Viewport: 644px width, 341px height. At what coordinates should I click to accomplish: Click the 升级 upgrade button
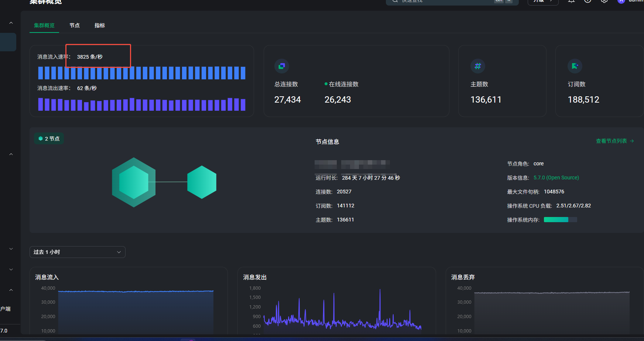(x=543, y=1)
